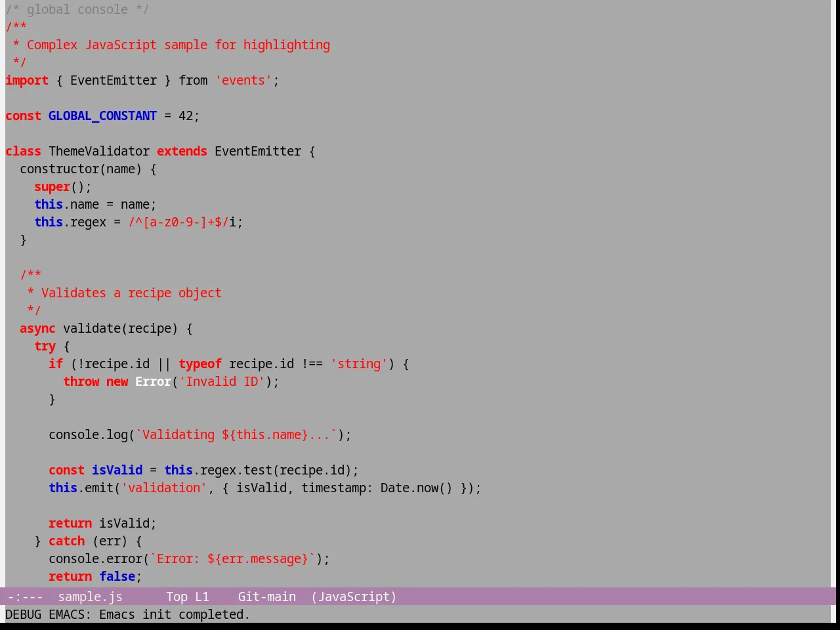Click the 'typeof' operator
840x630 pixels.
(200, 364)
